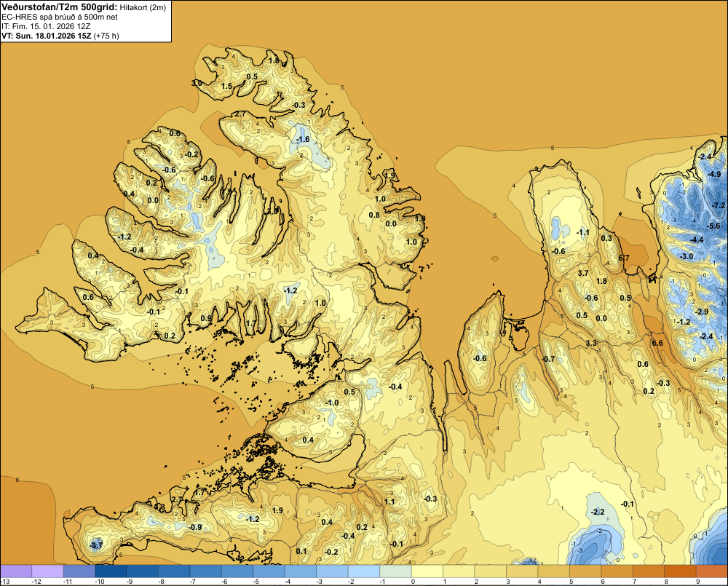Select the -7.2 temperature value
Image resolution: width=728 pixels, height=586 pixels.
pos(719,205)
